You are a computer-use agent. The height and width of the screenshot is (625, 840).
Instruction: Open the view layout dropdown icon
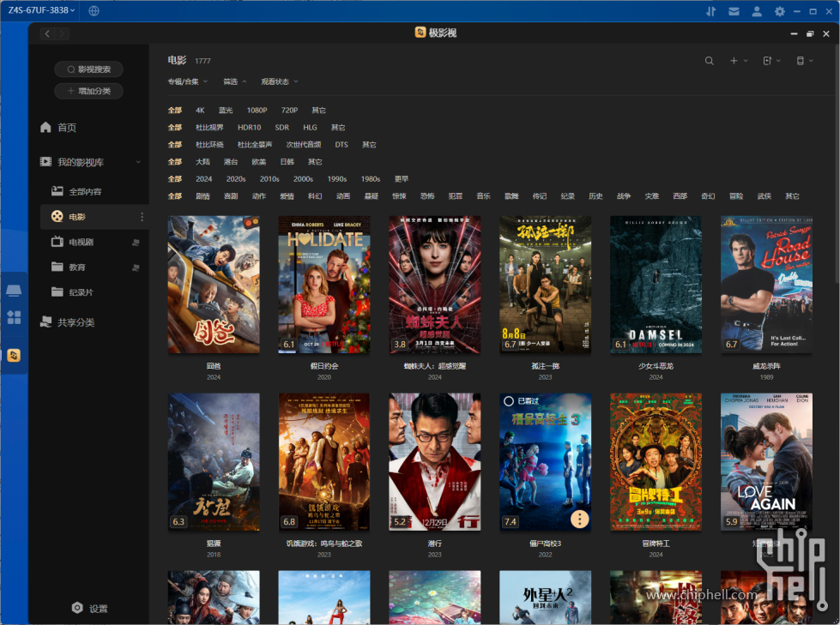click(771, 61)
